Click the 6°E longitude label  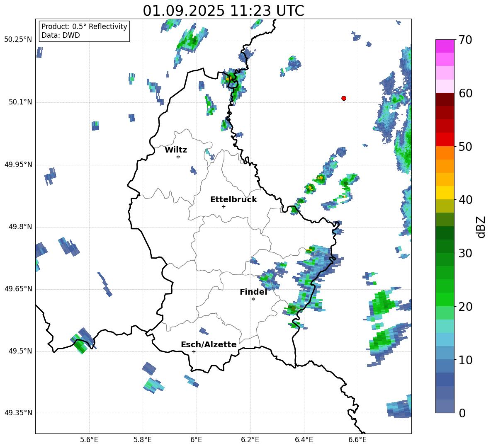(x=196, y=440)
